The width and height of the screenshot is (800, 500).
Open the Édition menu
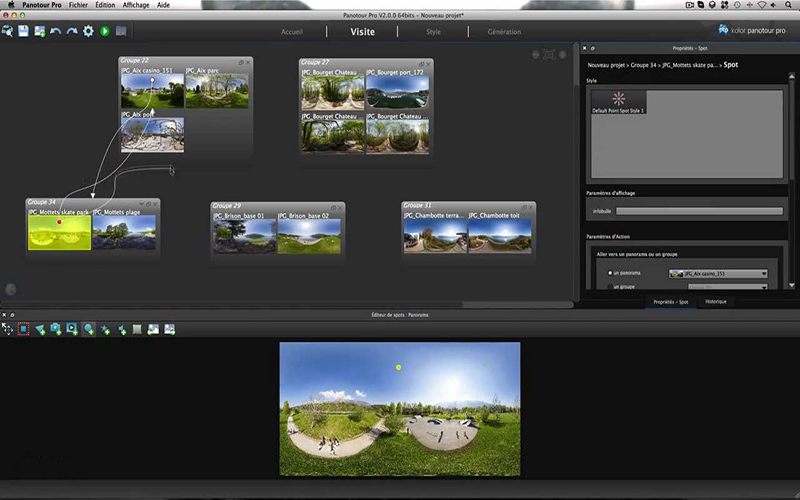point(105,5)
